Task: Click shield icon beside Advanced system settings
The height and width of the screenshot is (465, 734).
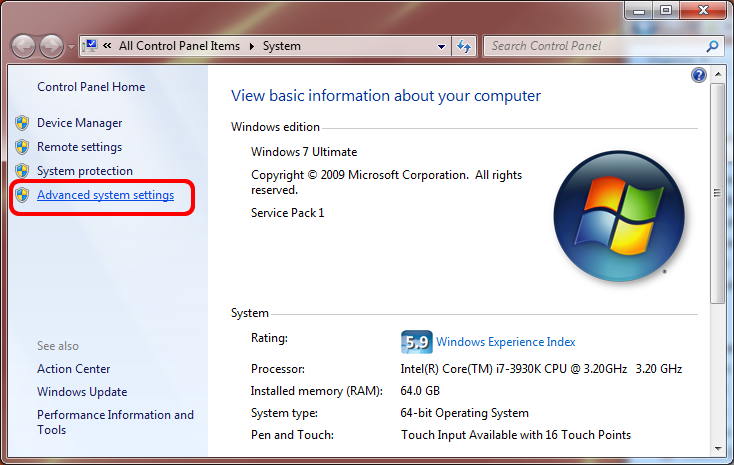Action: (22, 195)
